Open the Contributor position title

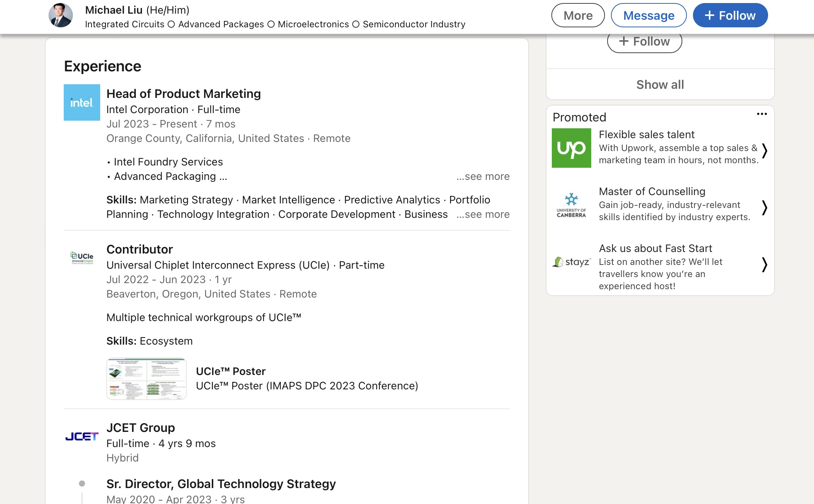[x=140, y=249]
